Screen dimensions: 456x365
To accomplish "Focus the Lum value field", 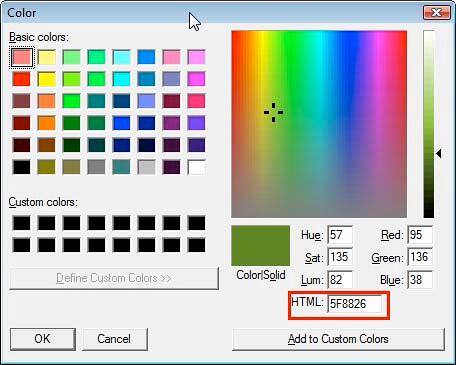I will pyautogui.click(x=340, y=280).
